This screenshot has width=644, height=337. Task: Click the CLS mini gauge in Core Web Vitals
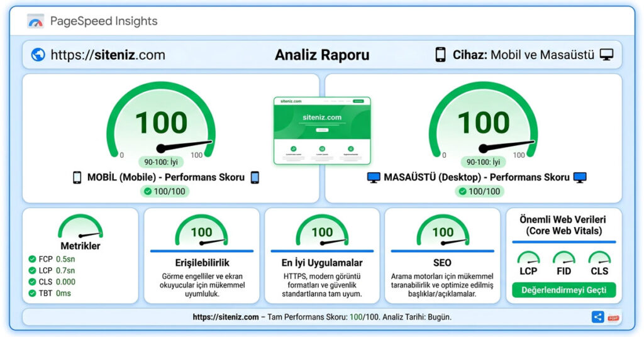(x=599, y=257)
